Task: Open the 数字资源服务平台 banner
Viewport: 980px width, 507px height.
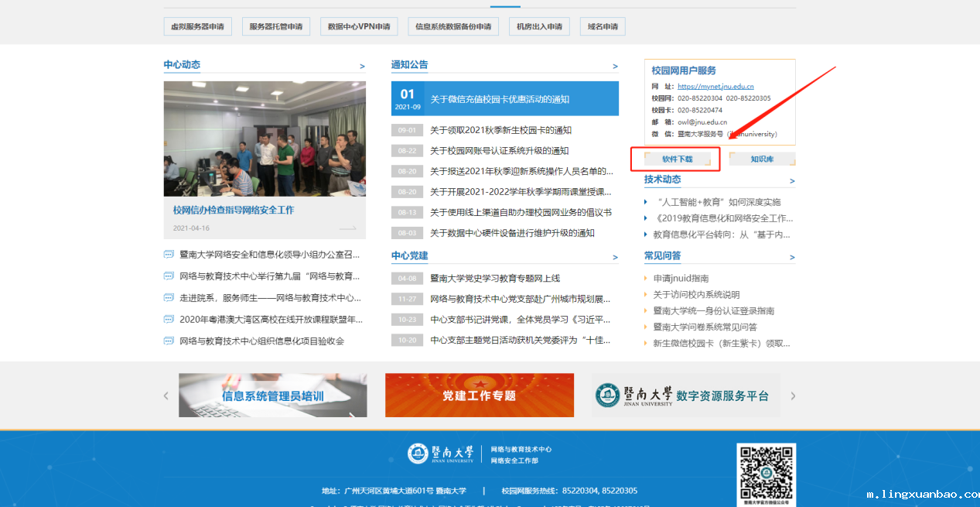Action: (x=686, y=396)
